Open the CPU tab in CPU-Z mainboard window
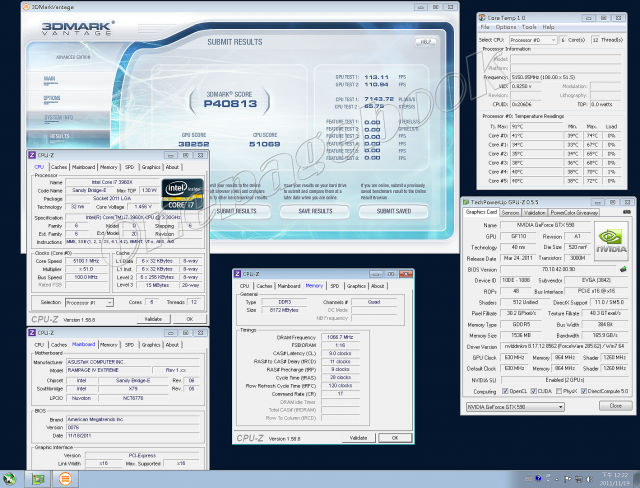The image size is (640, 488). coord(39,345)
